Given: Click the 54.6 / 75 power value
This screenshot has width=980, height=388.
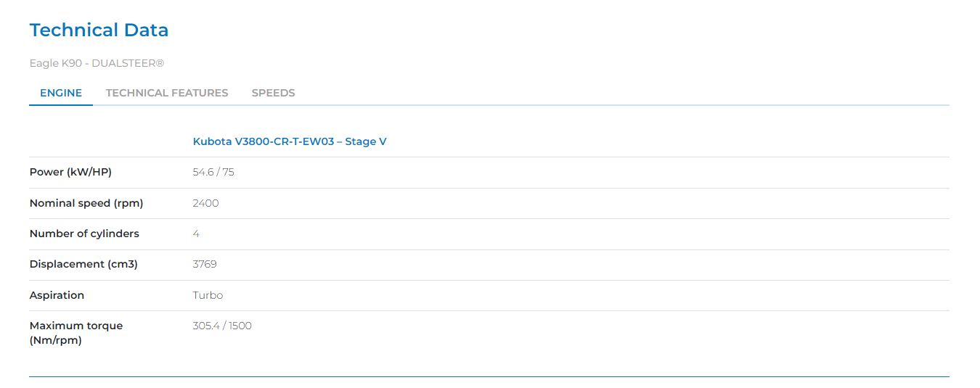Looking at the screenshot, I should click(213, 173).
